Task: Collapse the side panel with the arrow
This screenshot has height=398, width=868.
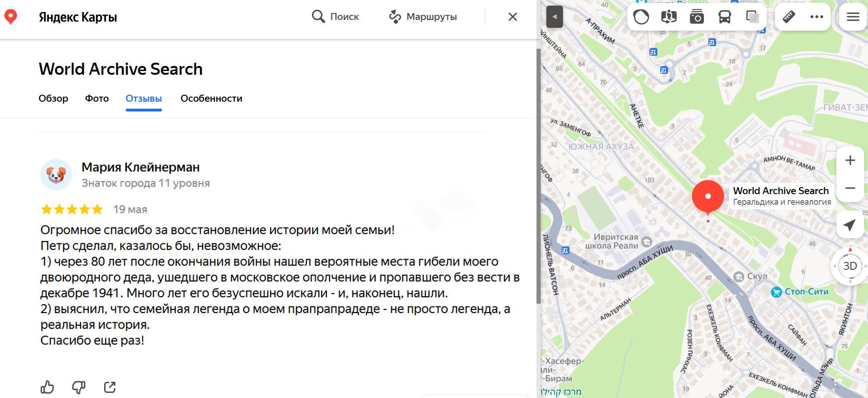Action: 554,17
